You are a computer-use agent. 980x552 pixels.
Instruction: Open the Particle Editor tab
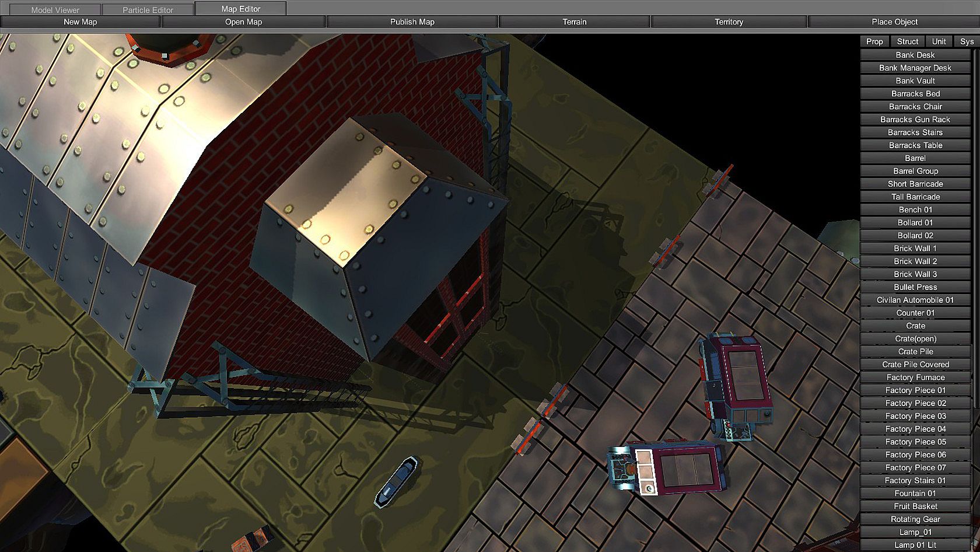(x=148, y=10)
